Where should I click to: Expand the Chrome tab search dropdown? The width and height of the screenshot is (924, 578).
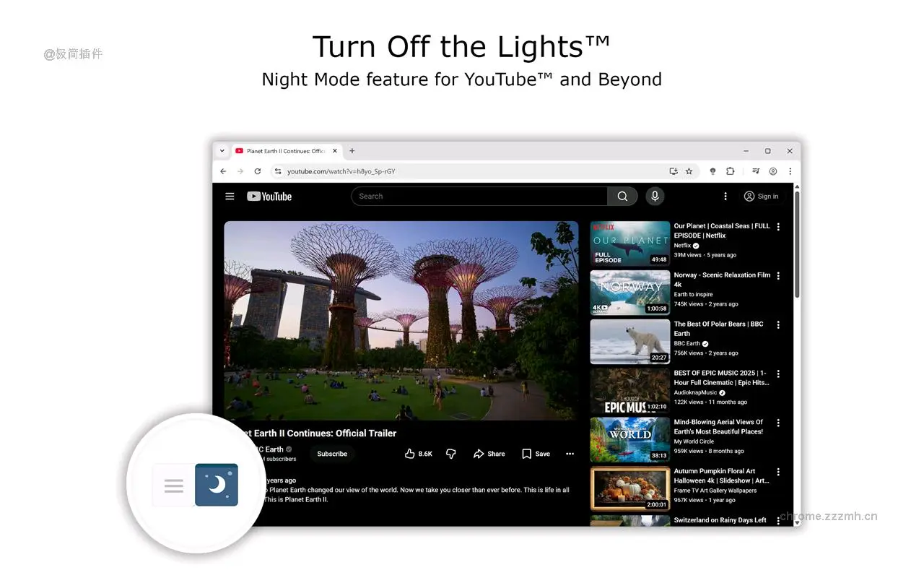pos(222,151)
